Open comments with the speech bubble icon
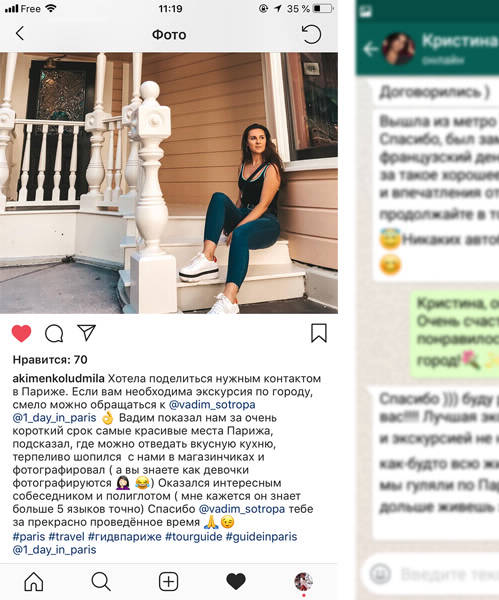Image resolution: width=499 pixels, height=600 pixels. point(54,333)
